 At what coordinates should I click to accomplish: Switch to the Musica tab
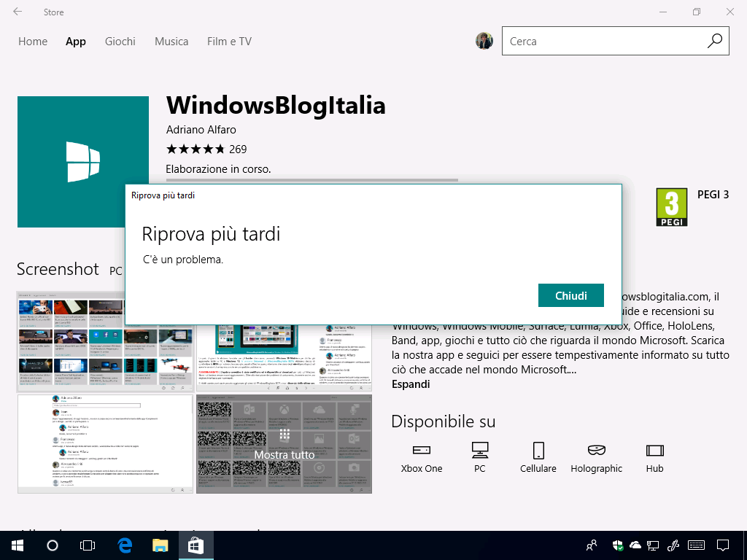click(x=171, y=42)
